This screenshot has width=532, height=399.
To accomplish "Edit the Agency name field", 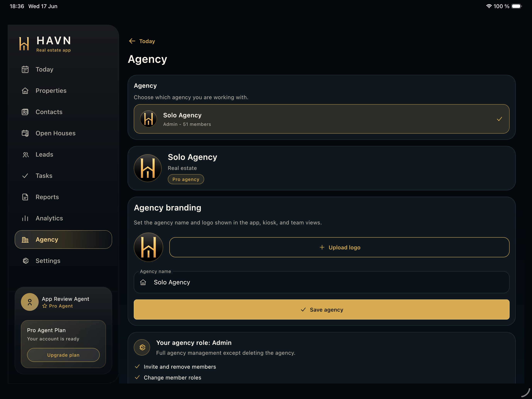I will tap(321, 282).
